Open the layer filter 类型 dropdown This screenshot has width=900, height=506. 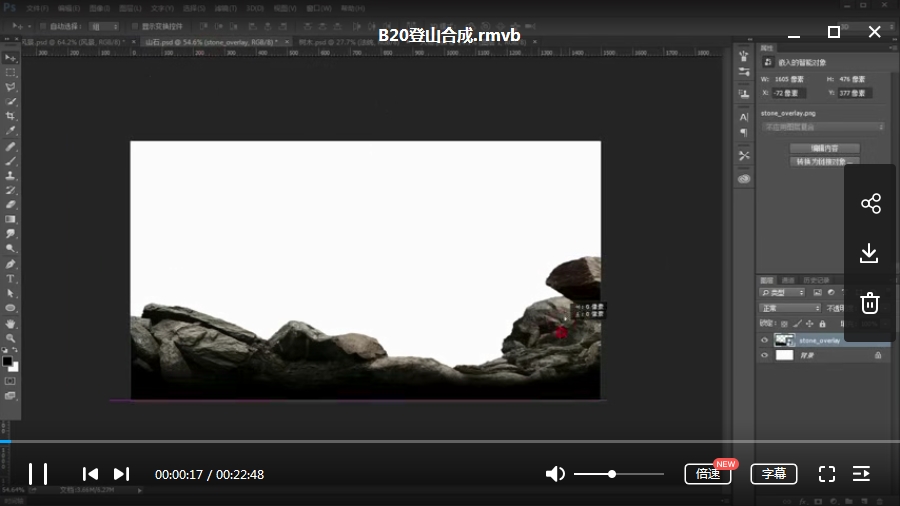pos(783,293)
